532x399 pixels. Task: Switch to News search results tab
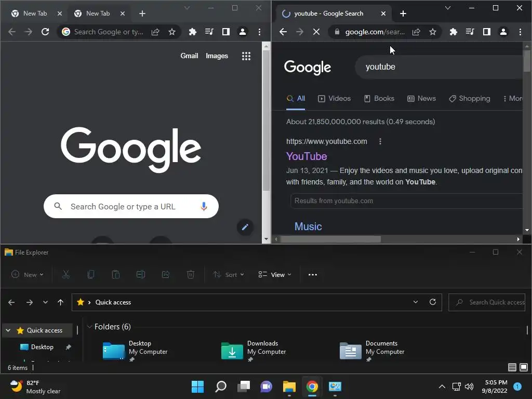pos(421,98)
